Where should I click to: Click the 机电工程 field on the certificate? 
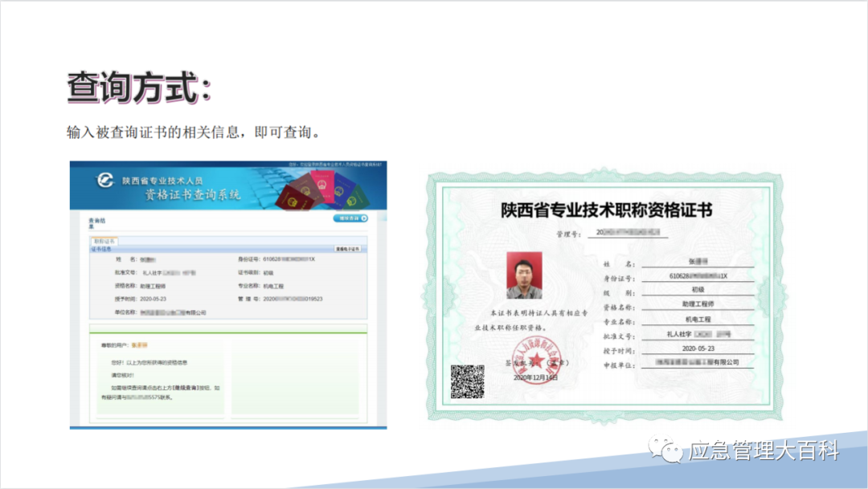click(698, 320)
